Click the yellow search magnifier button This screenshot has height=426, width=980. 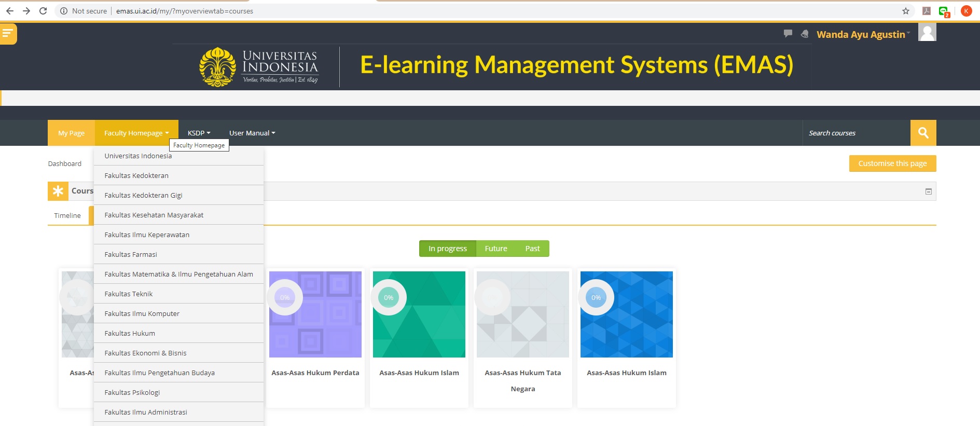tap(923, 133)
